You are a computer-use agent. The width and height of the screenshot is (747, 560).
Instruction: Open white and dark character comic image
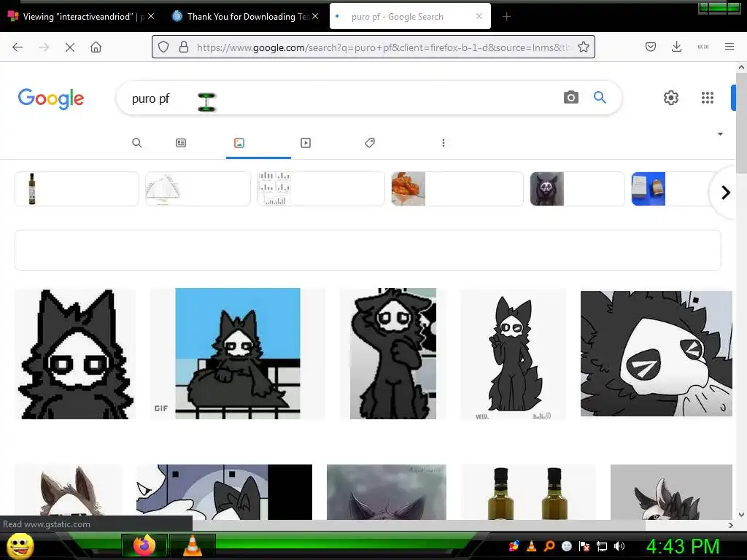point(224,492)
